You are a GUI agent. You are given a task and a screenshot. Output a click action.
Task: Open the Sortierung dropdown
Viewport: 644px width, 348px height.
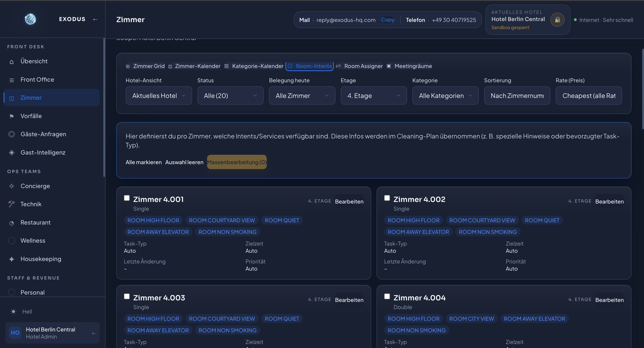click(x=517, y=95)
